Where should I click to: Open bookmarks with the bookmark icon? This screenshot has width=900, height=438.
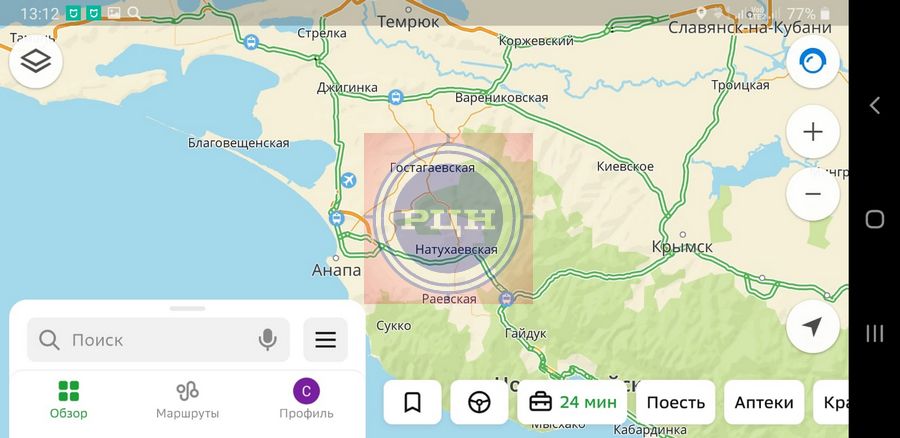[412, 402]
